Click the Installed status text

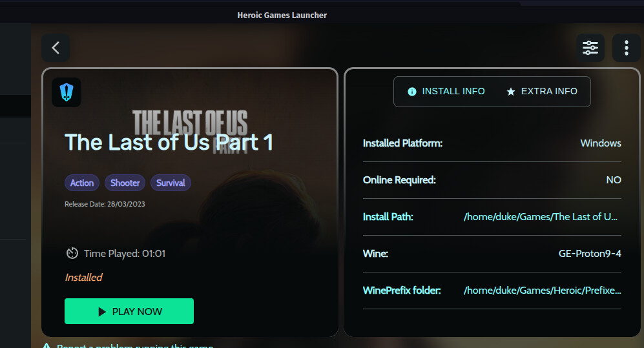click(83, 278)
